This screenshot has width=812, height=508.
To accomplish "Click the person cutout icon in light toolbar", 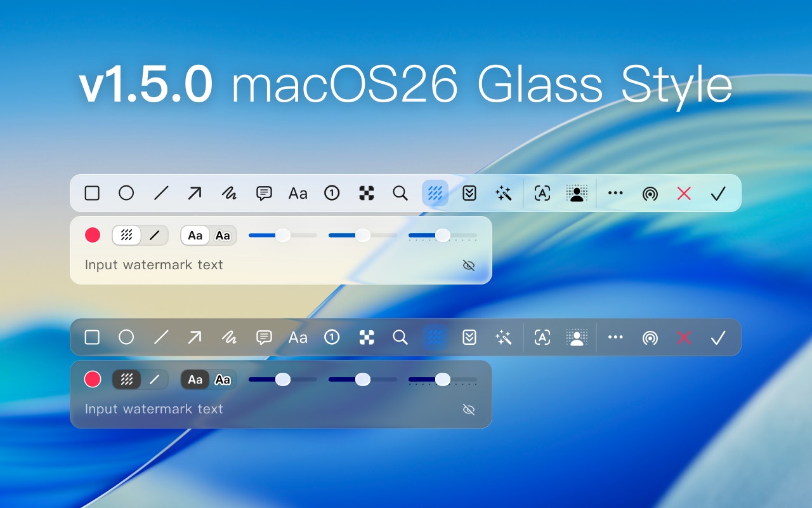I will 577,193.
